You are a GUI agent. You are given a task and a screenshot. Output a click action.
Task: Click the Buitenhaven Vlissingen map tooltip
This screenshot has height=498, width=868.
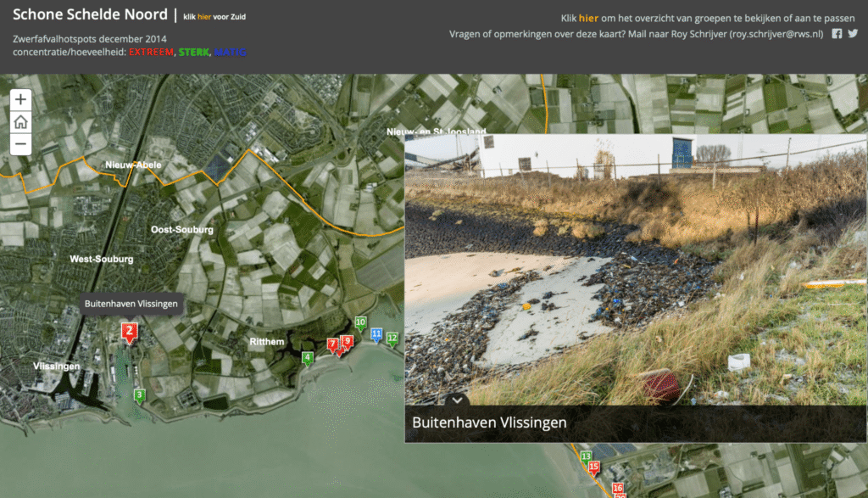[x=131, y=303]
